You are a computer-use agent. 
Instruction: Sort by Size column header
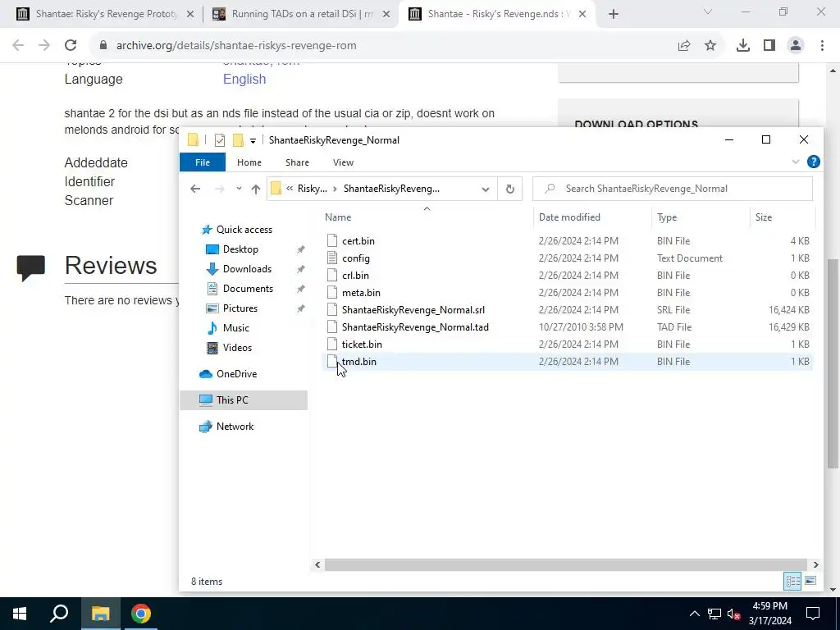764,217
